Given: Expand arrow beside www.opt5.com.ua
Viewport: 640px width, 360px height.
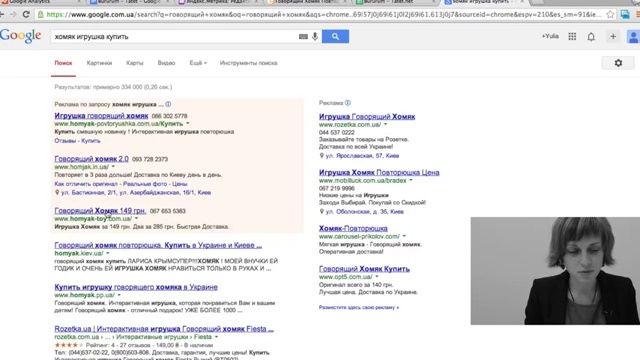Looking at the screenshot, I should [x=377, y=276].
